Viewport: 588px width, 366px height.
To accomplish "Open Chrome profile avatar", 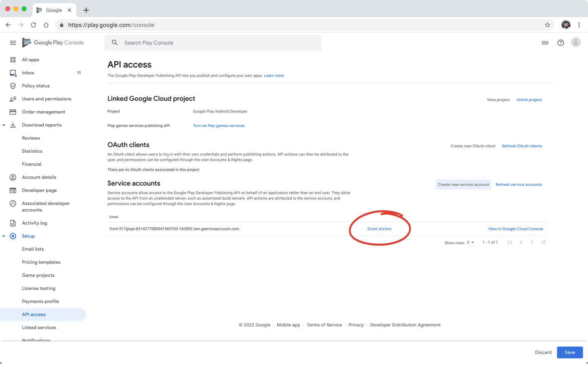I will click(x=566, y=25).
